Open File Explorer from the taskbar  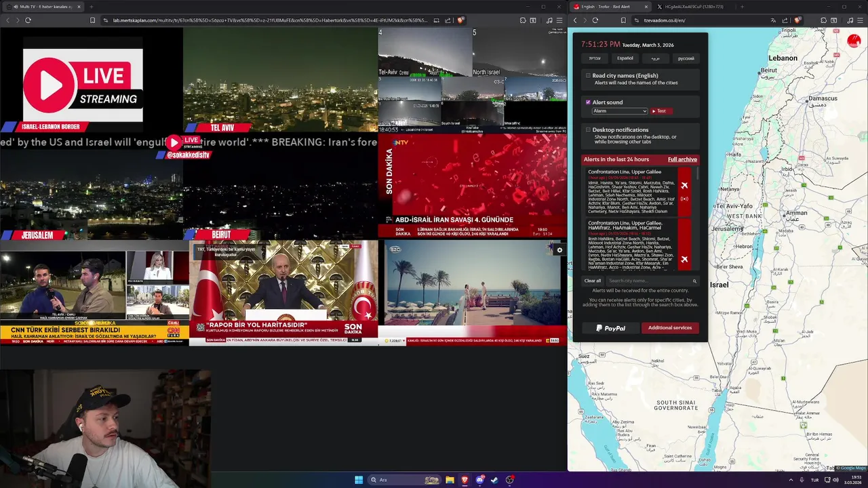click(x=449, y=480)
